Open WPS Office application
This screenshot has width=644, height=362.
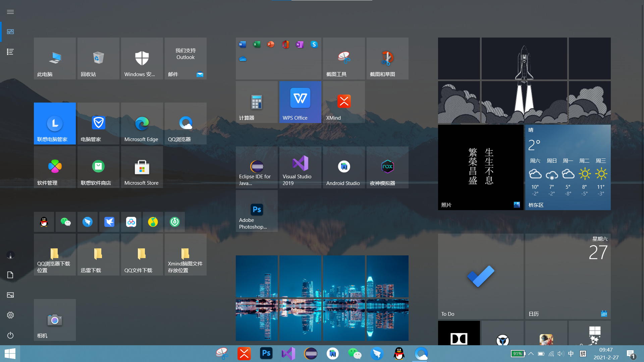pyautogui.click(x=300, y=101)
